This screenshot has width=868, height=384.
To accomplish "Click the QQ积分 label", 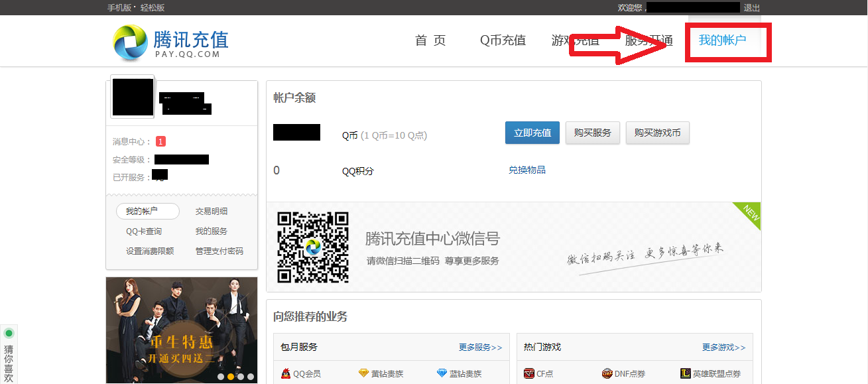I will [x=358, y=171].
